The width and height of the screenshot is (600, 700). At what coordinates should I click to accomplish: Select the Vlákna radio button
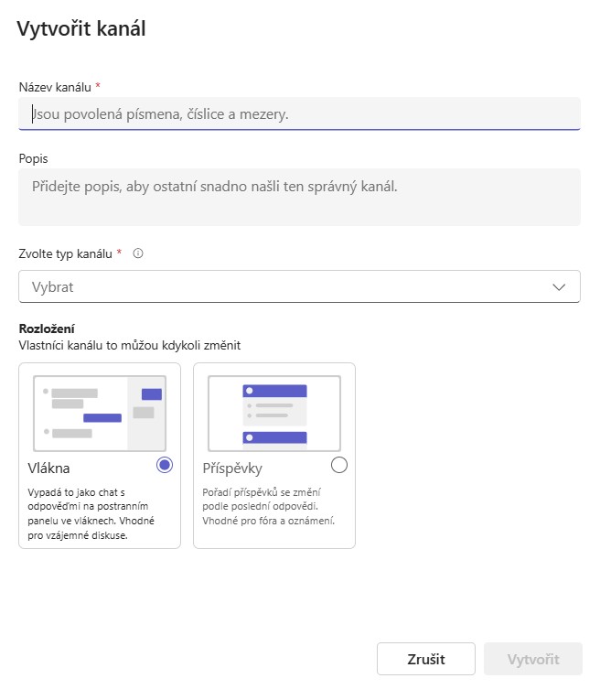pos(165,465)
